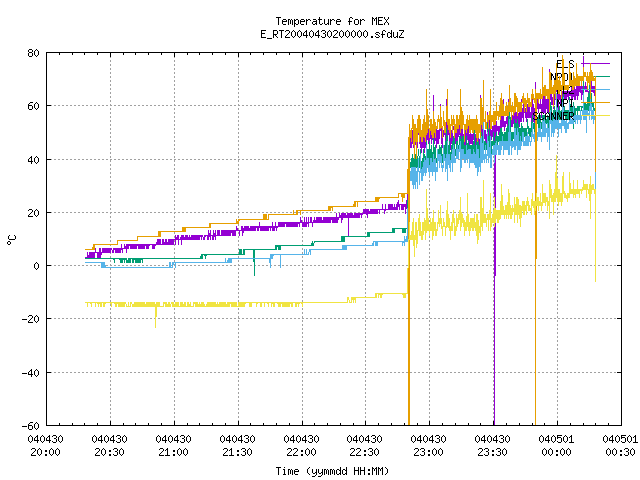
Task: Click the '80' y-axis tick label
Action: [34, 53]
